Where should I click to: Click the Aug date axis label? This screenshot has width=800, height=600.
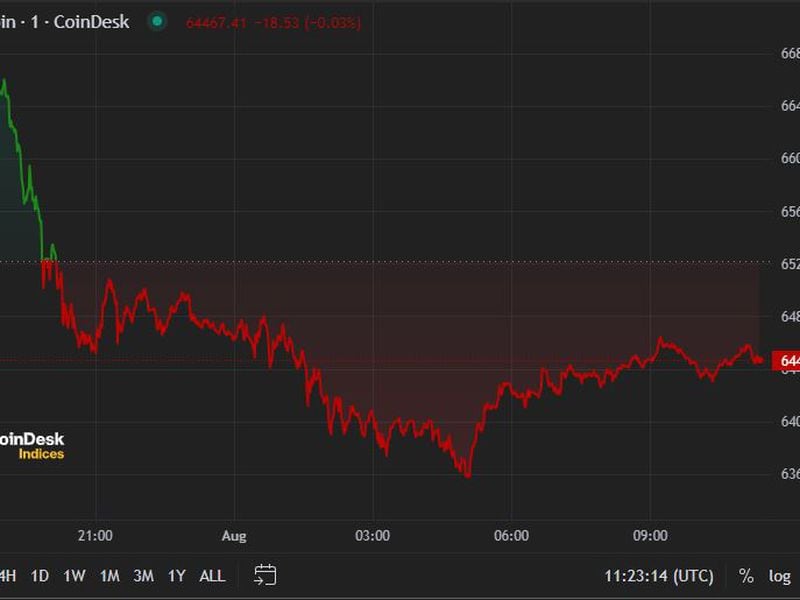click(x=233, y=536)
